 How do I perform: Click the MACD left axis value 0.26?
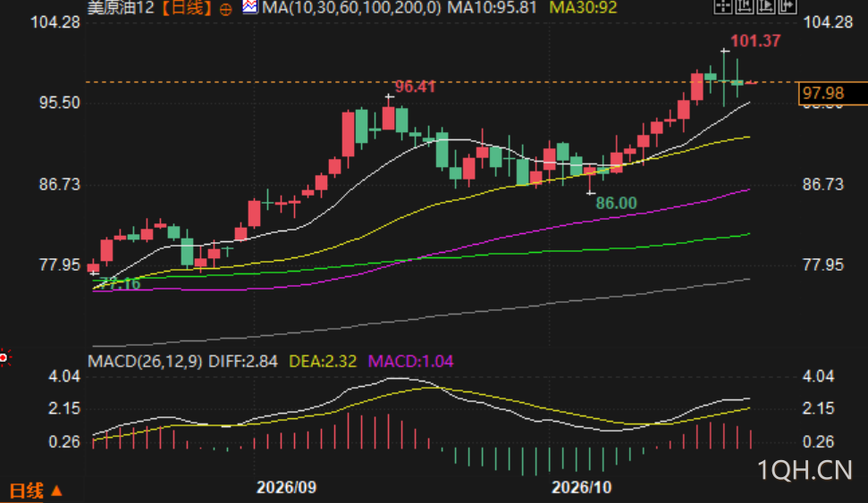click(64, 441)
